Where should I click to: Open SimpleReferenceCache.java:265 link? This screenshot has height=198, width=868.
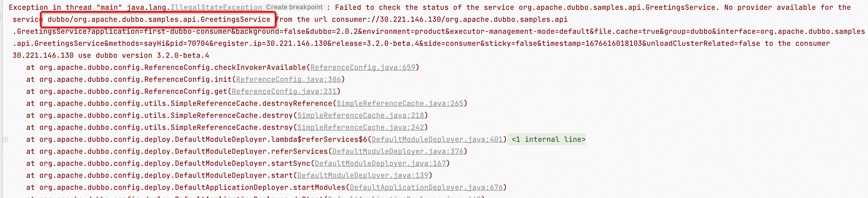400,104
